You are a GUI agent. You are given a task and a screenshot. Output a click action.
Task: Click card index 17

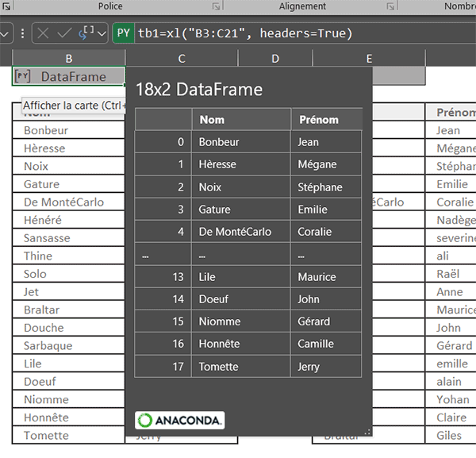click(x=178, y=367)
